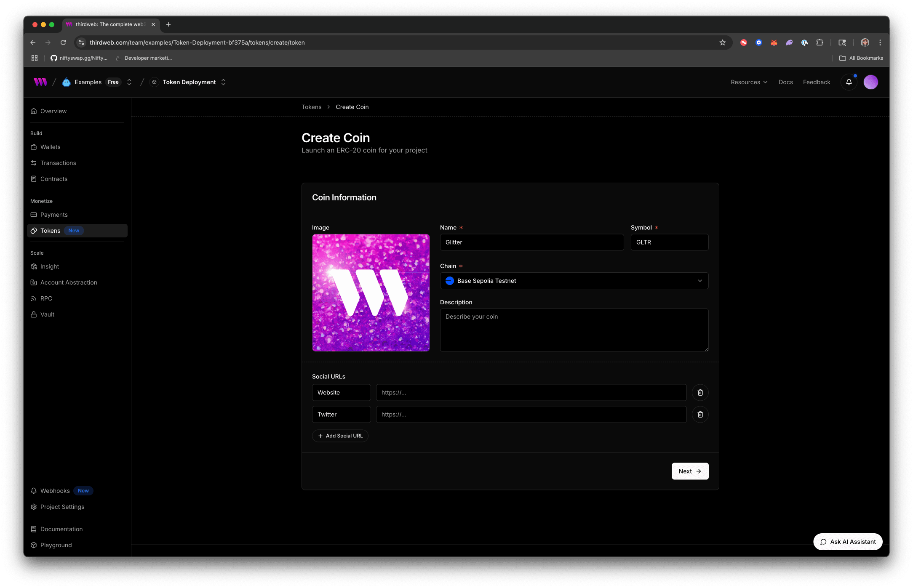
Task: Open the Insight page under Scale
Action: pyautogui.click(x=49, y=266)
